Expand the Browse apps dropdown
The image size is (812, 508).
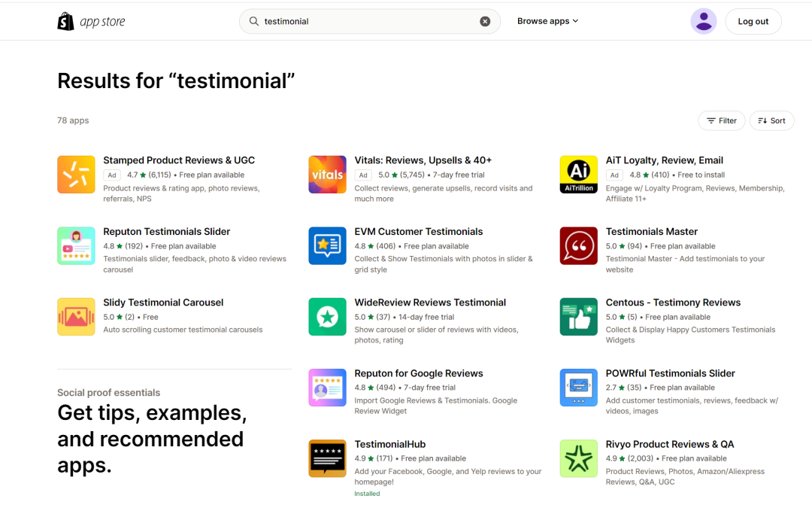tap(548, 21)
